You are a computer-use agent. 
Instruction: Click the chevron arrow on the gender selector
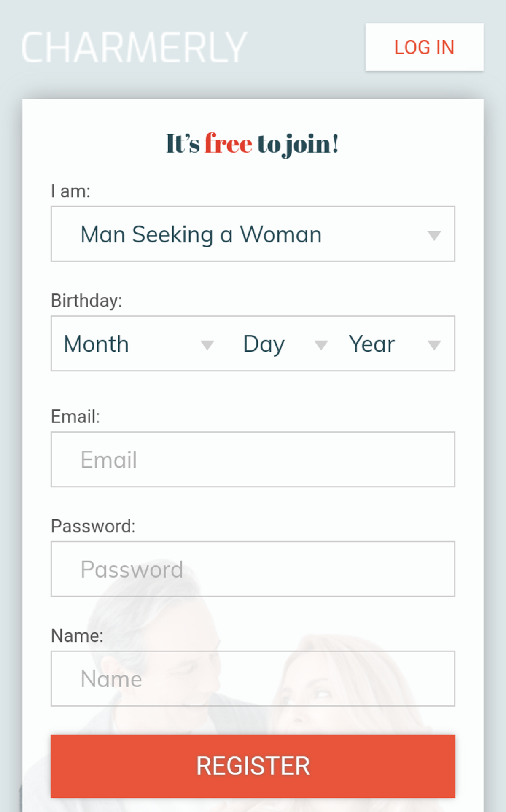click(435, 236)
